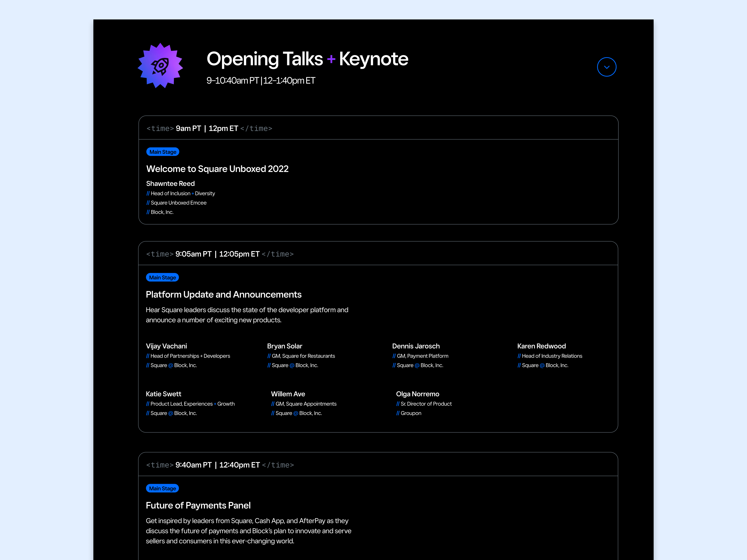
Task: Click Groupon under Olga Norremo
Action: click(x=409, y=413)
